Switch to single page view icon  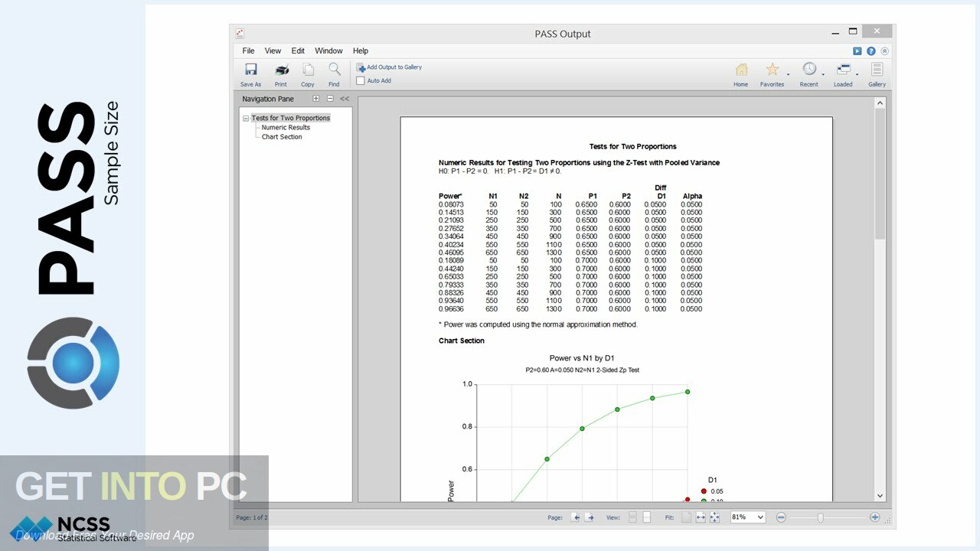(646, 517)
